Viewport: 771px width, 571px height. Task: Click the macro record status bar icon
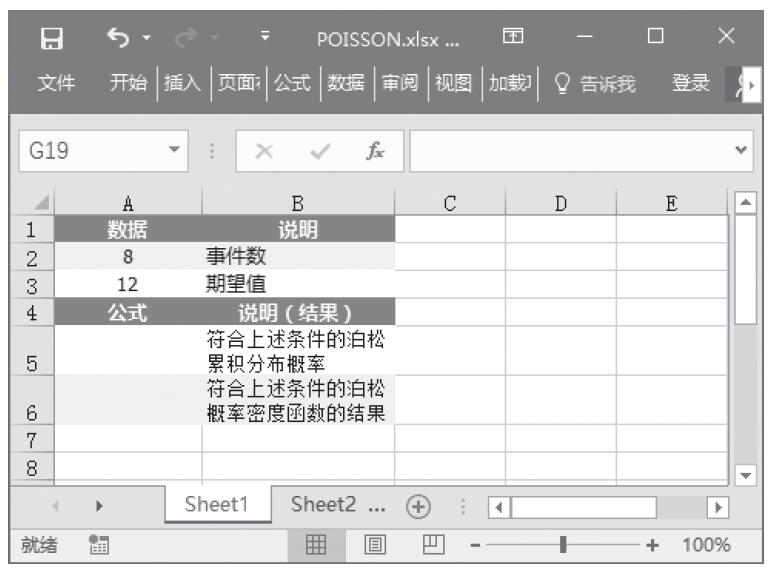[x=97, y=545]
